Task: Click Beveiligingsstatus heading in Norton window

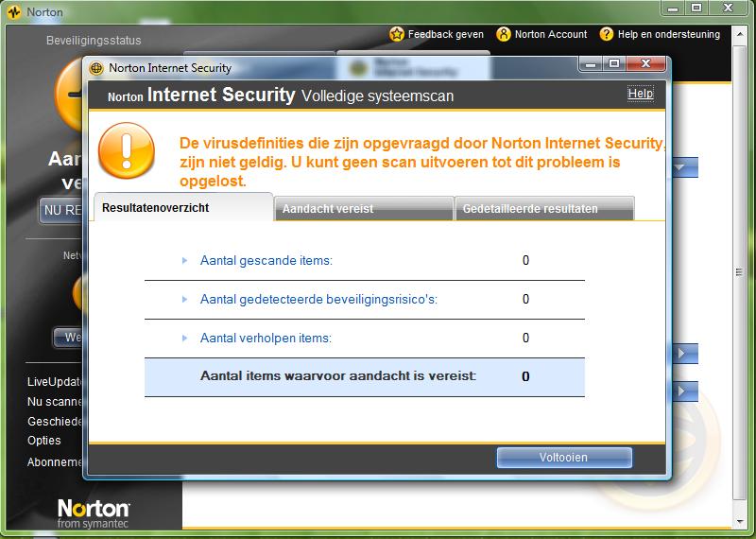Action: click(94, 41)
